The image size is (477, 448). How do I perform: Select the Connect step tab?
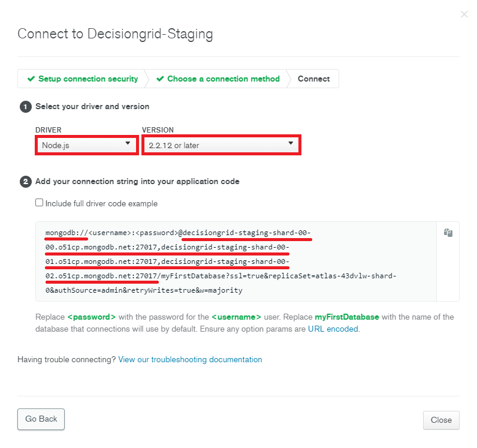pos(313,79)
